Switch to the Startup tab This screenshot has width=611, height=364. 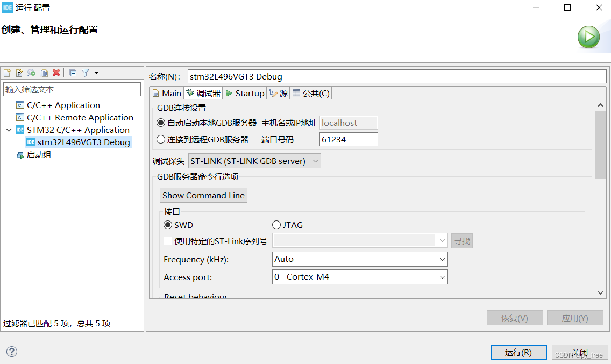(245, 93)
